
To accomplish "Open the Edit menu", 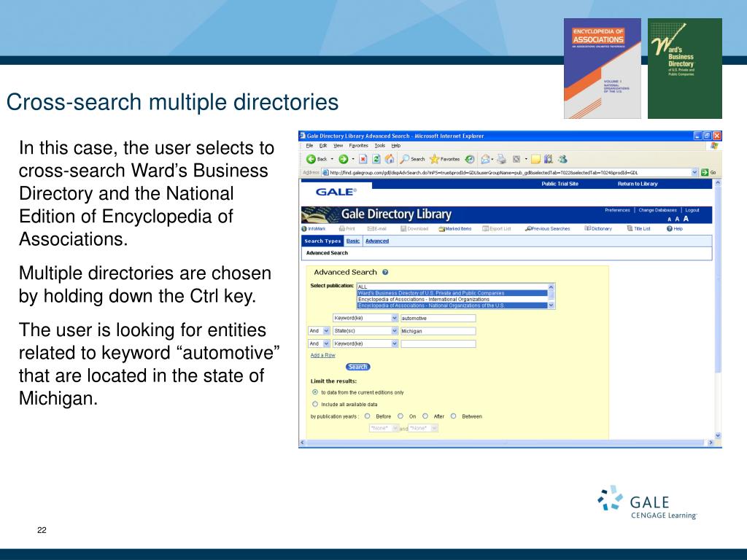I will (x=323, y=146).
